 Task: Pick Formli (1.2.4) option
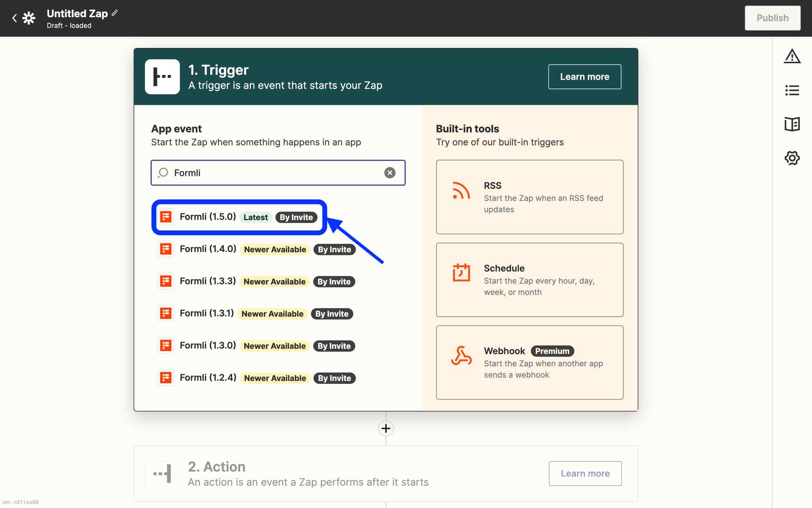click(208, 378)
